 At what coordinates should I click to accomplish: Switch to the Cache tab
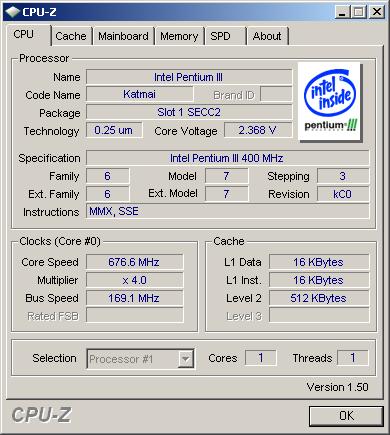71,36
